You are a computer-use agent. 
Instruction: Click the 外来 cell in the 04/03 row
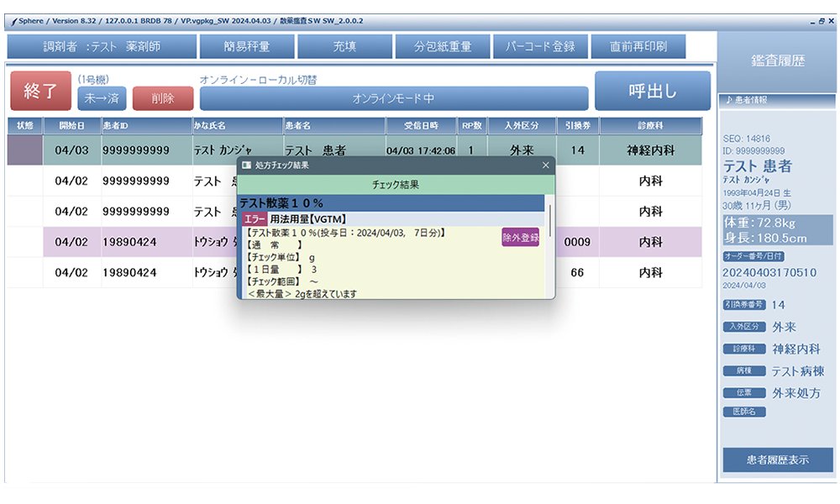pyautogui.click(x=522, y=150)
